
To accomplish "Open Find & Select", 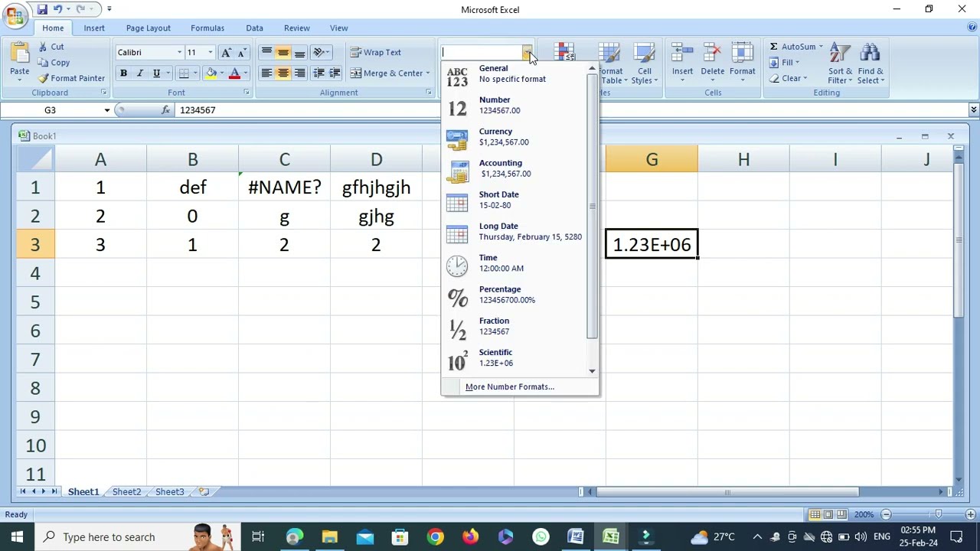I will click(871, 63).
